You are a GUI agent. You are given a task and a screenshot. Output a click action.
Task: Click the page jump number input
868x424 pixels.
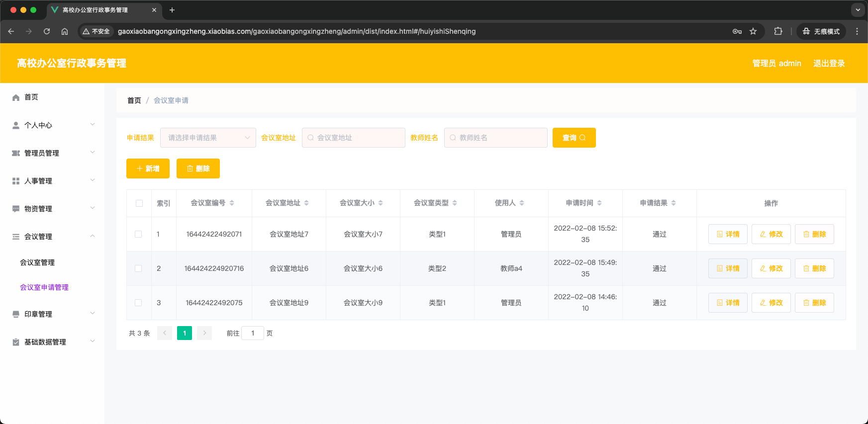[x=253, y=333]
